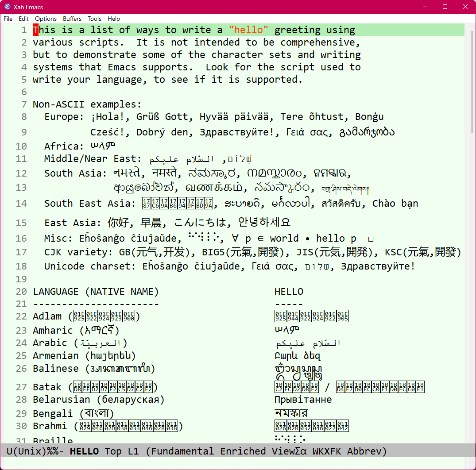476x470 pixels.
Task: Open the Buffers menu
Action: coord(72,19)
